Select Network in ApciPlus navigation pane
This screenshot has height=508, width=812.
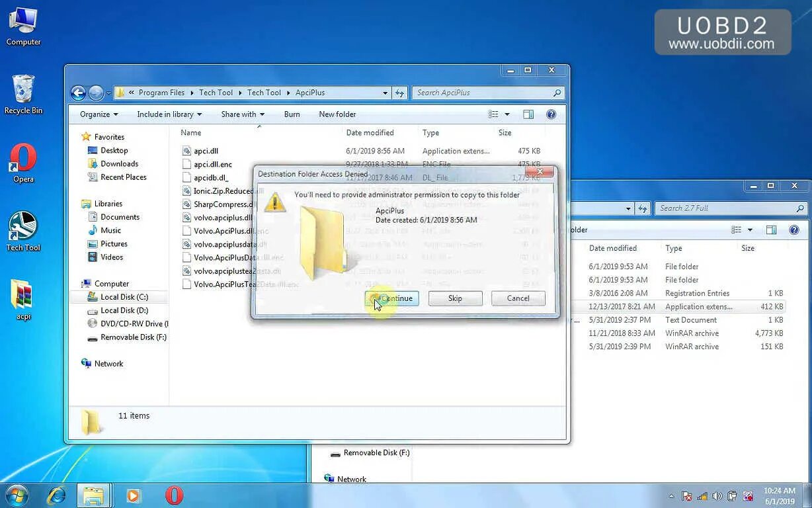tap(108, 364)
